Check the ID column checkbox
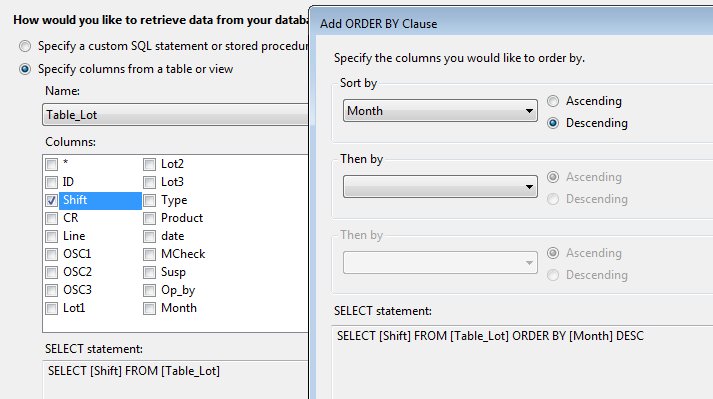The width and height of the screenshot is (713, 399). click(x=51, y=182)
